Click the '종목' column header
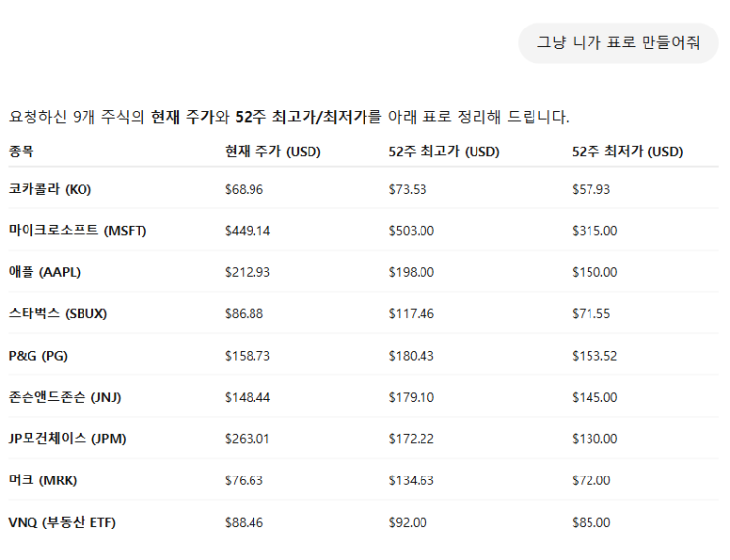Image resolution: width=730 pixels, height=560 pixels. [21, 151]
